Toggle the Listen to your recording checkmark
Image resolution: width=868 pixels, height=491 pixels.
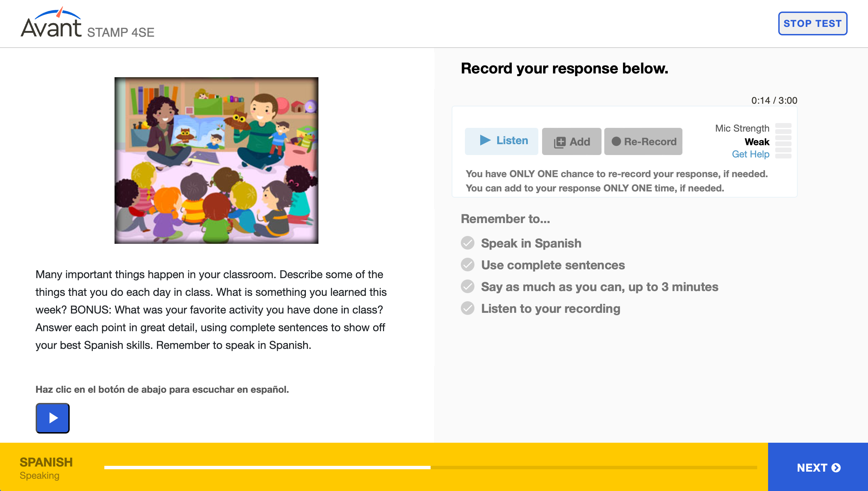(468, 308)
